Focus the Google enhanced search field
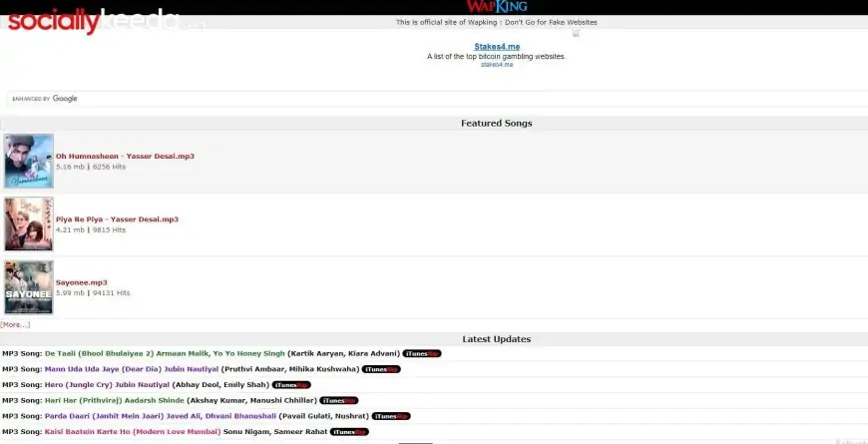 (437, 99)
